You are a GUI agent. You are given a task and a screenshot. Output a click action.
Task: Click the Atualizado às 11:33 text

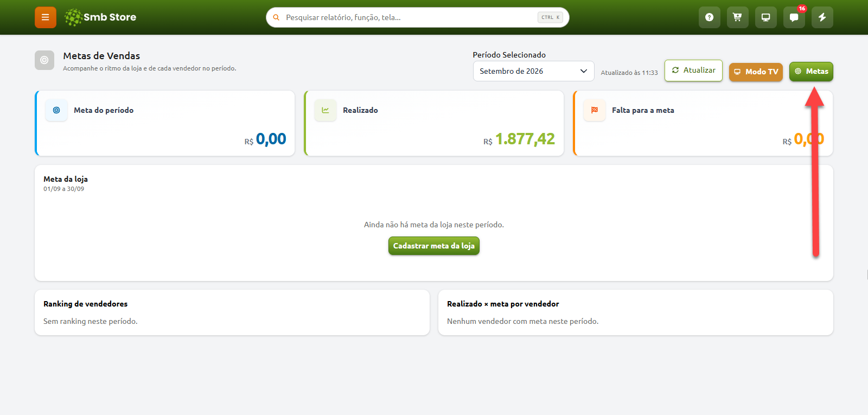[629, 73]
